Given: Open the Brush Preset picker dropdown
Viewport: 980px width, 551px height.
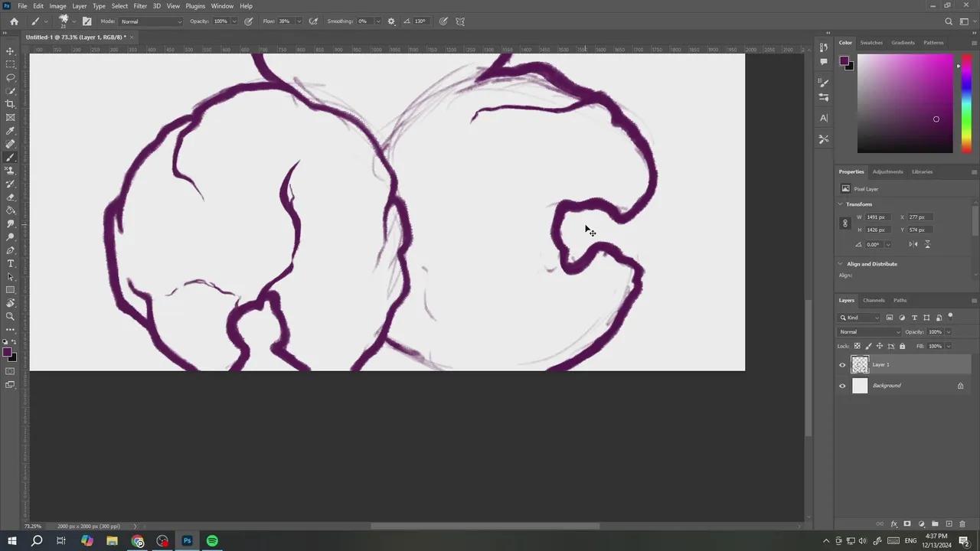Looking at the screenshot, I should [73, 21].
